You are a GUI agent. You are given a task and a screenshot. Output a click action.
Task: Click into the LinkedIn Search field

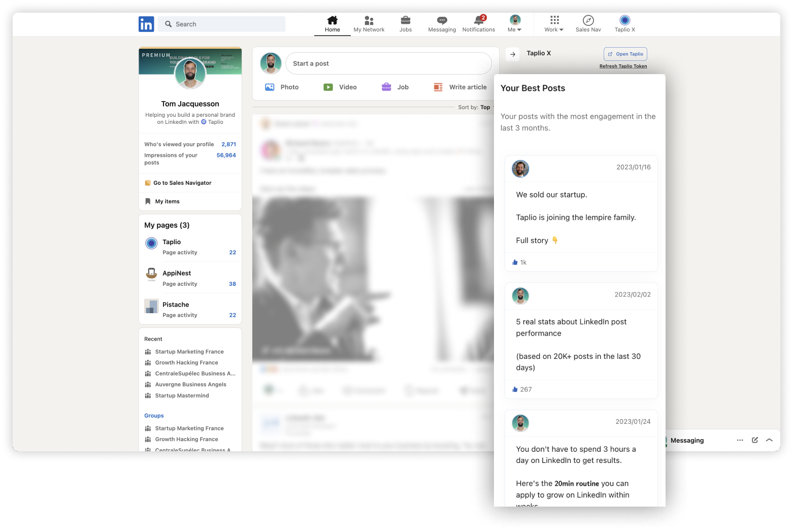222,24
